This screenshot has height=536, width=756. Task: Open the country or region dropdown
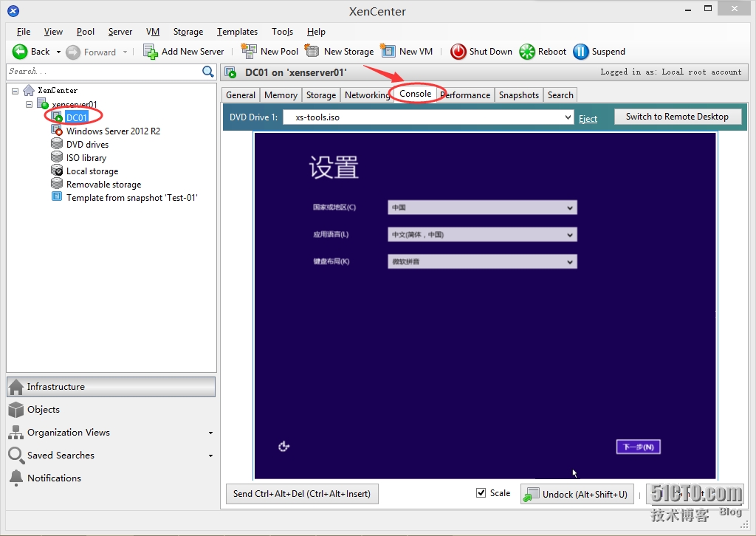(570, 207)
